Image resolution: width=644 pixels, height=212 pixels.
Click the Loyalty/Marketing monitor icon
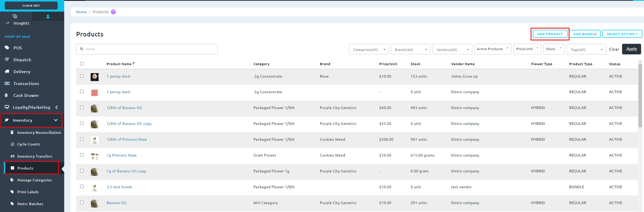coord(7,107)
